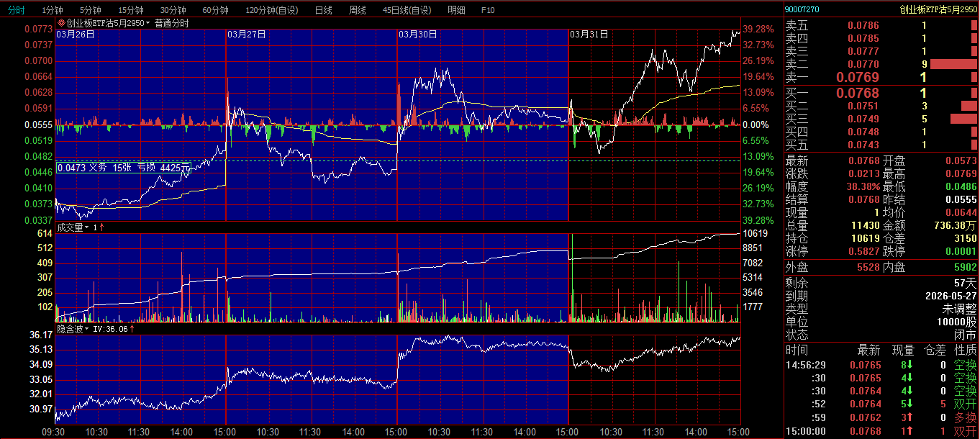
Task: Expand the 创业板ETF沽5月2950 contract dropdown
Action: (x=148, y=23)
